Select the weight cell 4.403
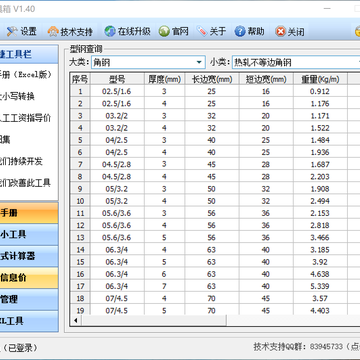 (x=320, y=311)
